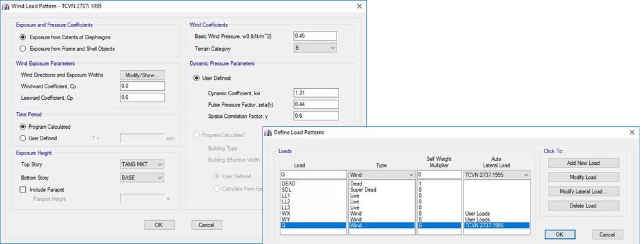Close the Define Load Patterns dialog

632,133
